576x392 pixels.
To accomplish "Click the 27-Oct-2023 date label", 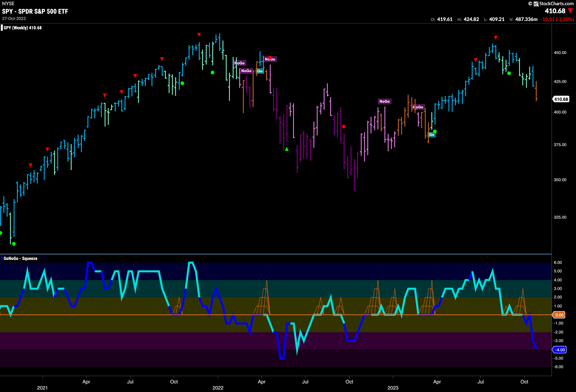I will tap(14, 19).
